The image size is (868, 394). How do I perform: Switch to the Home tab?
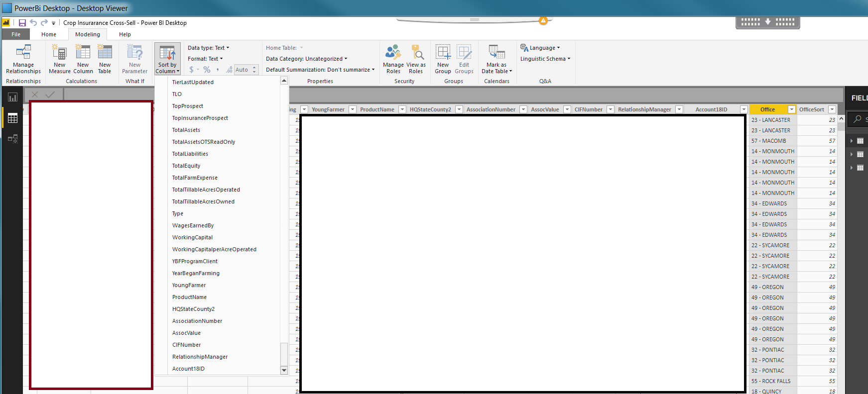click(49, 34)
